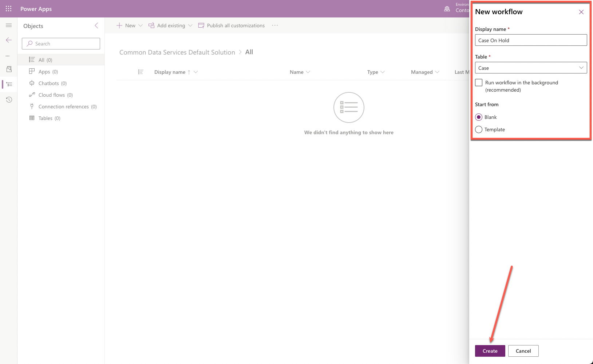Image resolution: width=593 pixels, height=364 pixels.
Task: Open the Tables section
Action: click(46, 118)
